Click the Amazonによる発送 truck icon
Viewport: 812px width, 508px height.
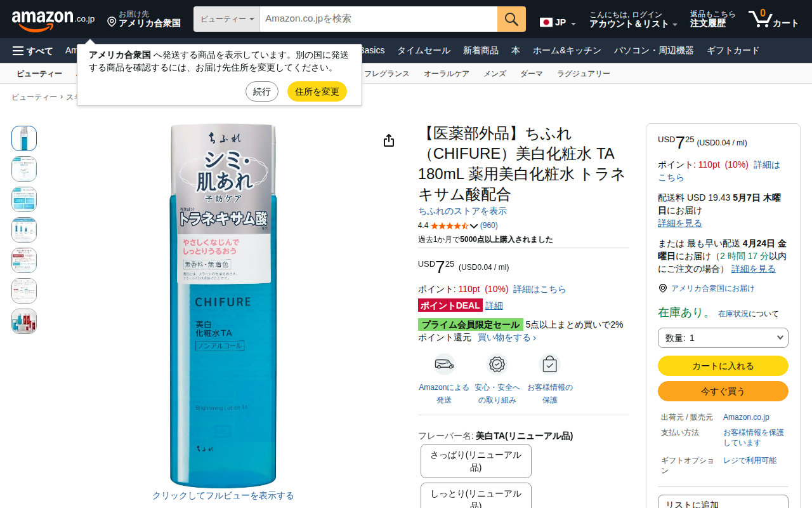pyautogui.click(x=444, y=364)
